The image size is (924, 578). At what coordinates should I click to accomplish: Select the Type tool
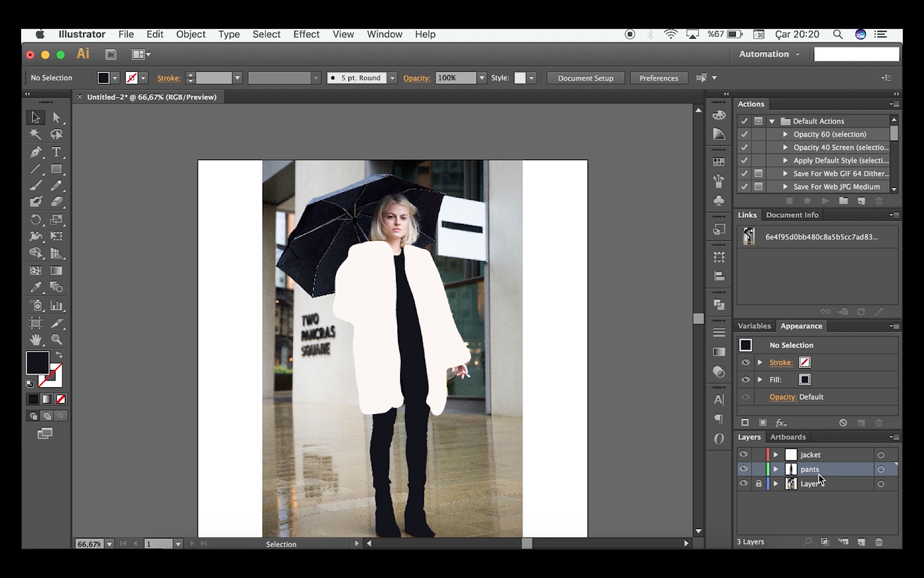coord(57,152)
